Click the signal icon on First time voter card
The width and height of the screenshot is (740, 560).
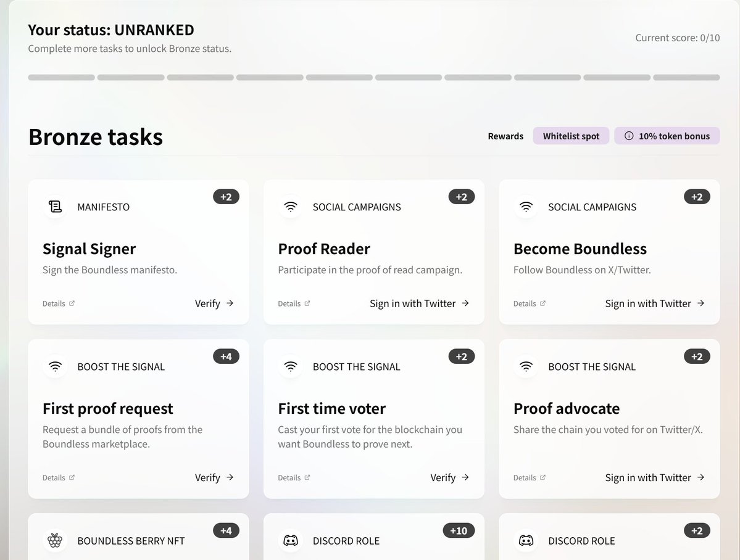[x=291, y=366]
